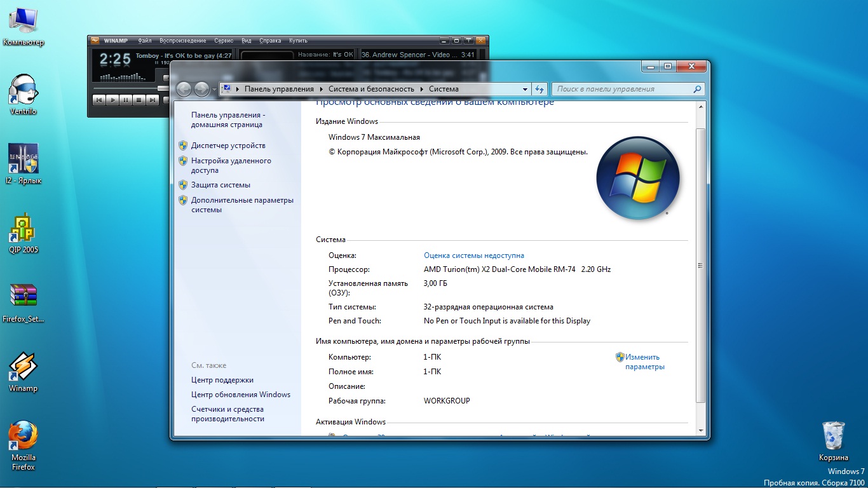Select the Firefox_Set... archive icon on desktop
868x488 pixels.
click(x=24, y=302)
